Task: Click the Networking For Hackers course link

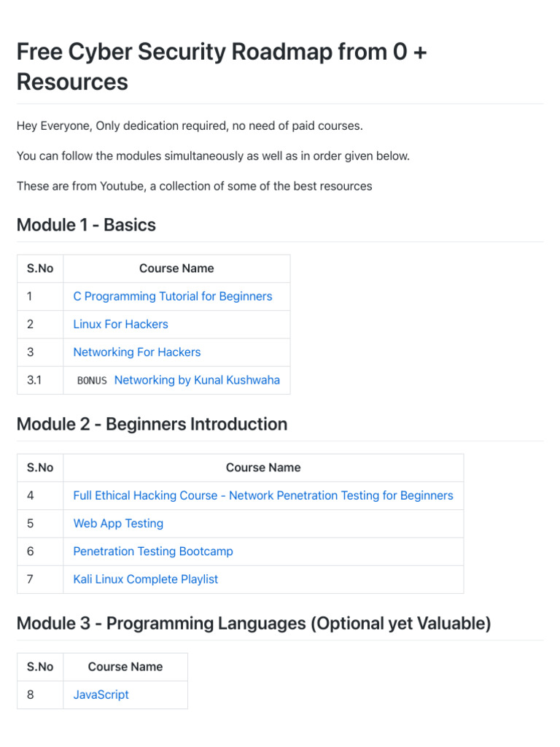Action: tap(136, 352)
